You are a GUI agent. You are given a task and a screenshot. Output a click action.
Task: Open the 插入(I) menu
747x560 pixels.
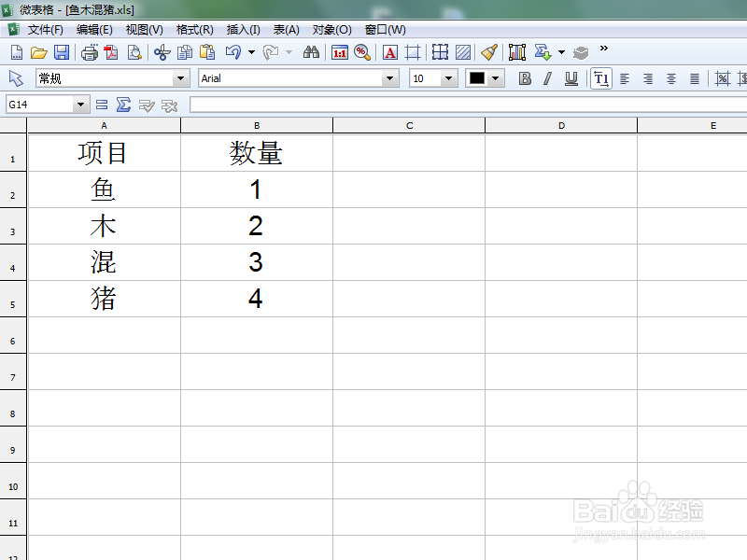[x=244, y=30]
